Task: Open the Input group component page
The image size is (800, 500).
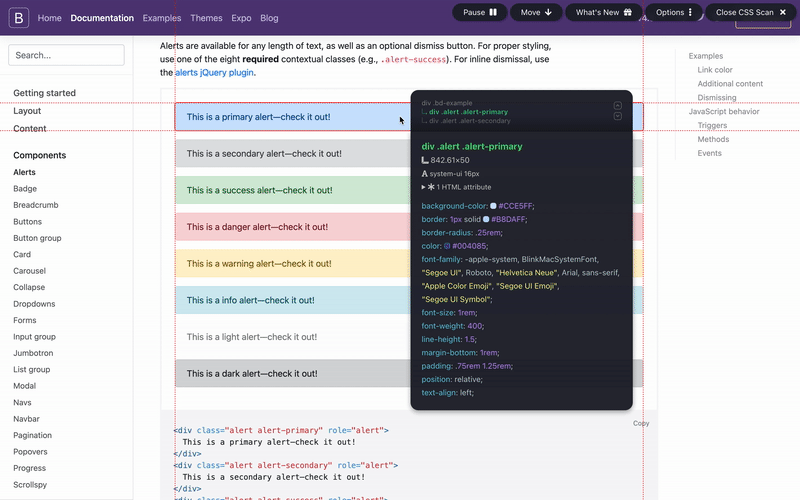Action: [35, 337]
